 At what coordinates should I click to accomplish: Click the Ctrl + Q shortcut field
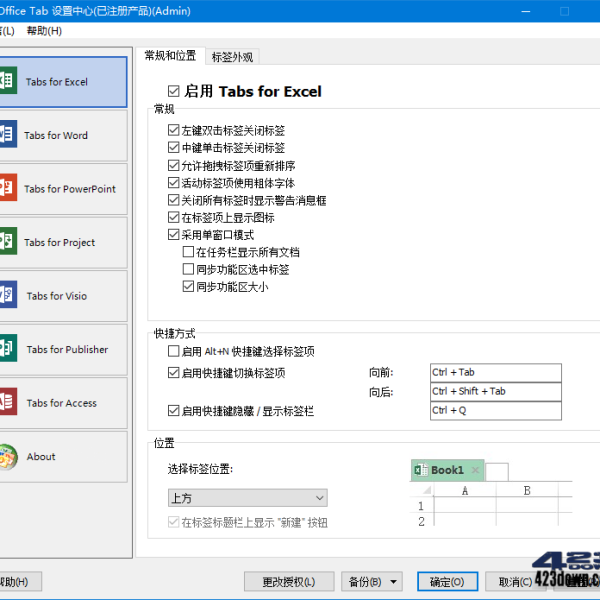pos(496,411)
